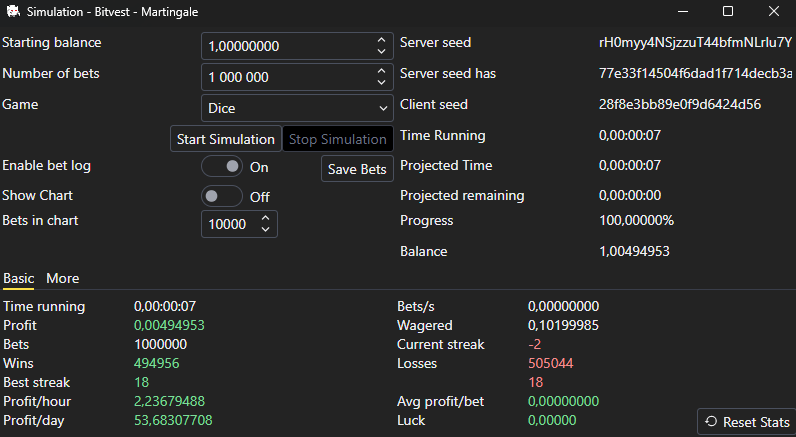Increase the Starting balance with the up arrow
This screenshot has height=437, width=796.
point(381,40)
